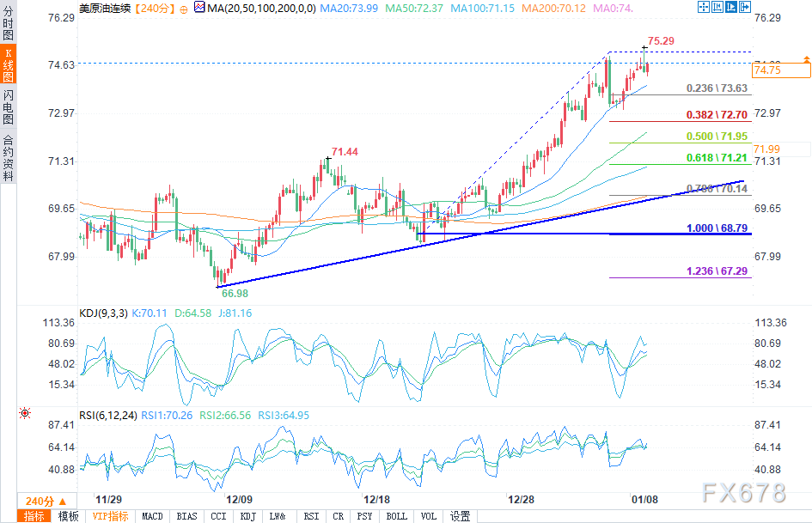Enable the crosshair cursor tool
Viewport: 812px width, 523px height.
point(703,7)
